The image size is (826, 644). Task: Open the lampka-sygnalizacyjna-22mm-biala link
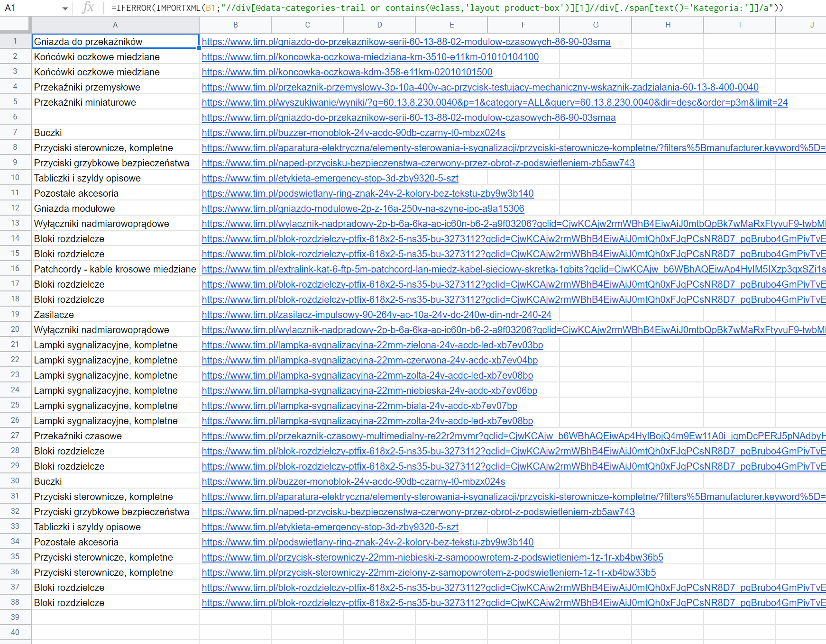359,406
